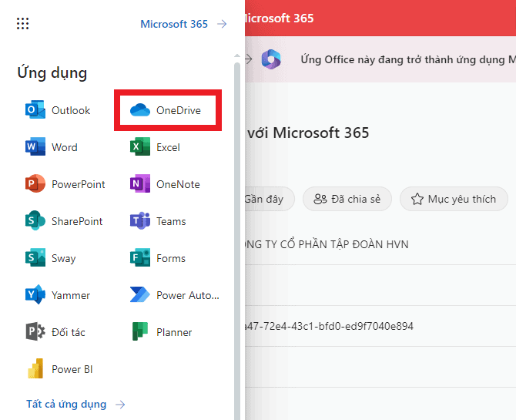Click the Forms text label

coord(171,258)
